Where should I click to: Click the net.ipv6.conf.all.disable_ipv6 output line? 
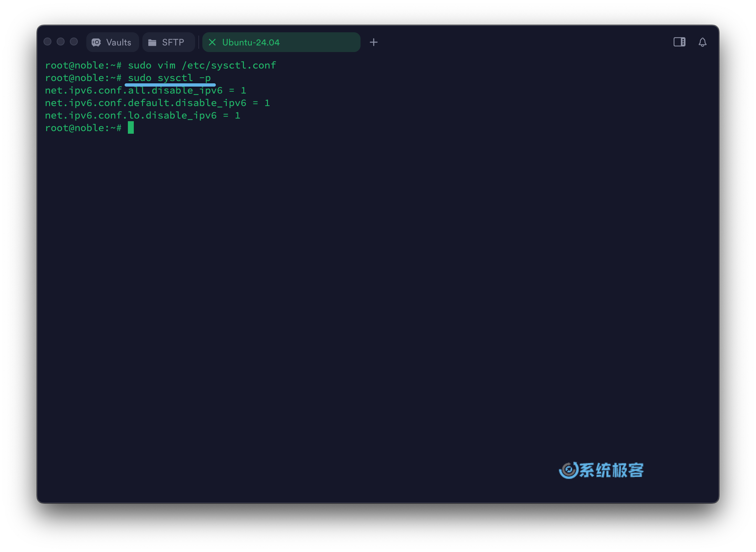coord(146,90)
